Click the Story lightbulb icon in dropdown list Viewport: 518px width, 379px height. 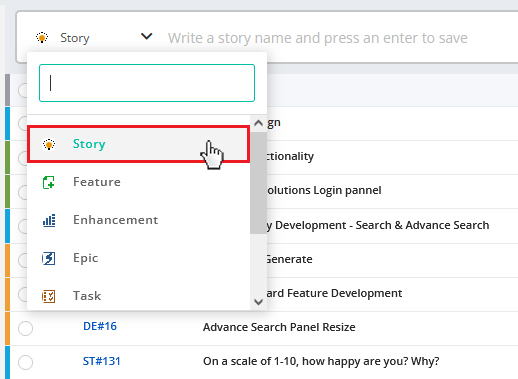click(49, 144)
